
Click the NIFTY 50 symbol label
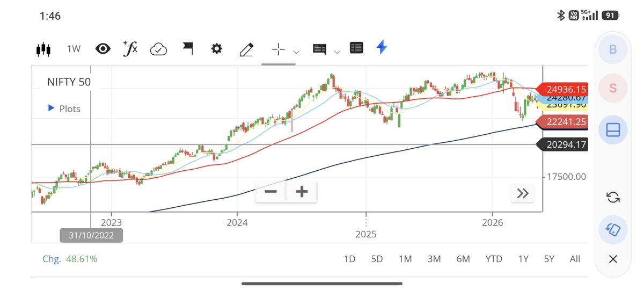coord(69,82)
